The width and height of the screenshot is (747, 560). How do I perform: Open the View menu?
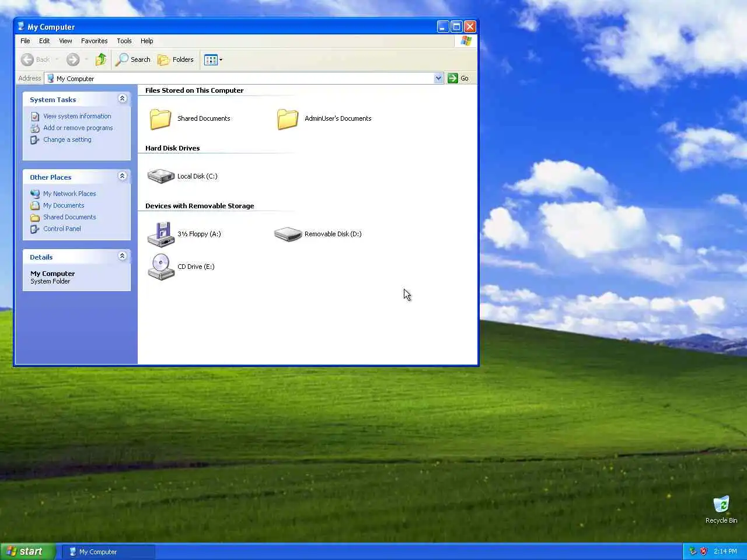pos(65,41)
